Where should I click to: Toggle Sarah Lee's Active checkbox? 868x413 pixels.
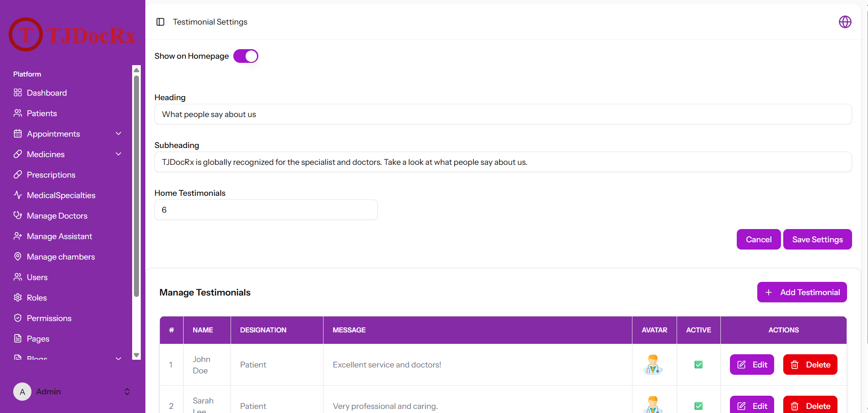(699, 406)
